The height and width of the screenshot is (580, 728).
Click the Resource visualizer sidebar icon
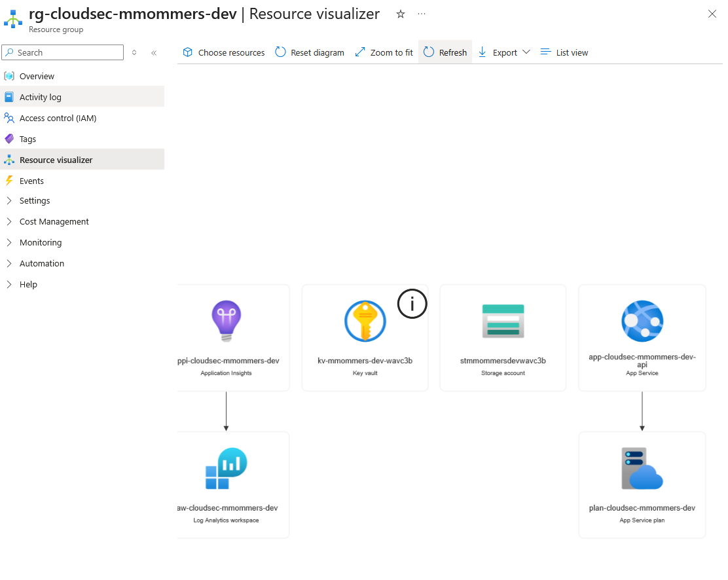pos(9,160)
